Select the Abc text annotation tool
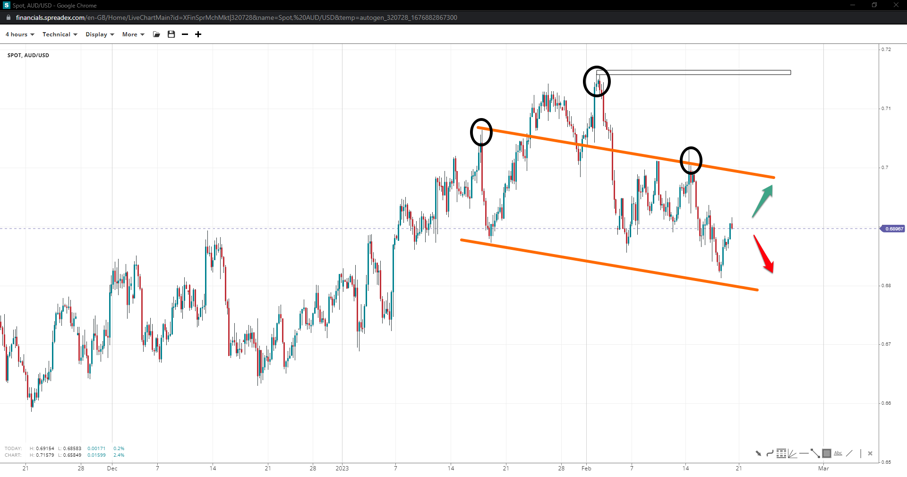 pyautogui.click(x=838, y=453)
